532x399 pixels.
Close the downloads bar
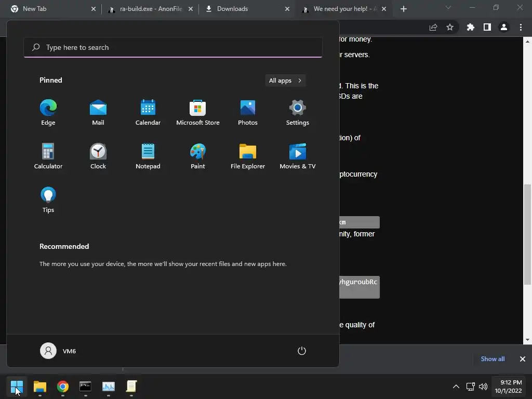coord(523,359)
